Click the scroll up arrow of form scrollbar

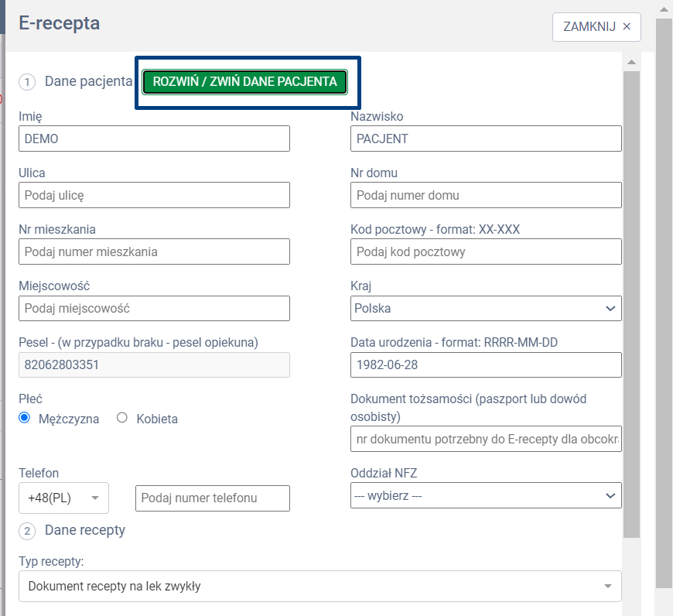[x=631, y=62]
